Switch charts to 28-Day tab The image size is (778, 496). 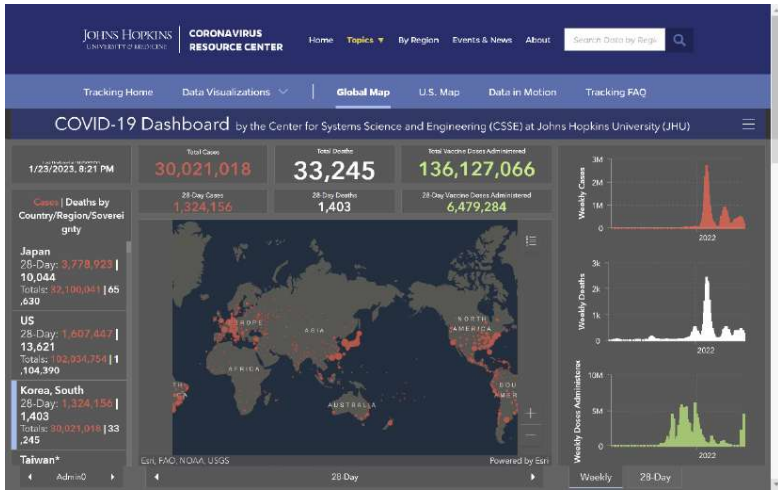coord(654,477)
